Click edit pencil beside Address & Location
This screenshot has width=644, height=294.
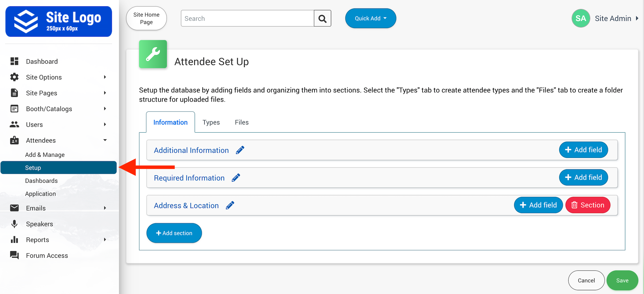230,205
